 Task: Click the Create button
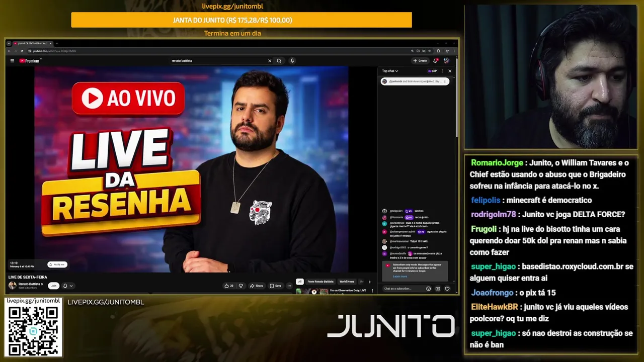420,60
